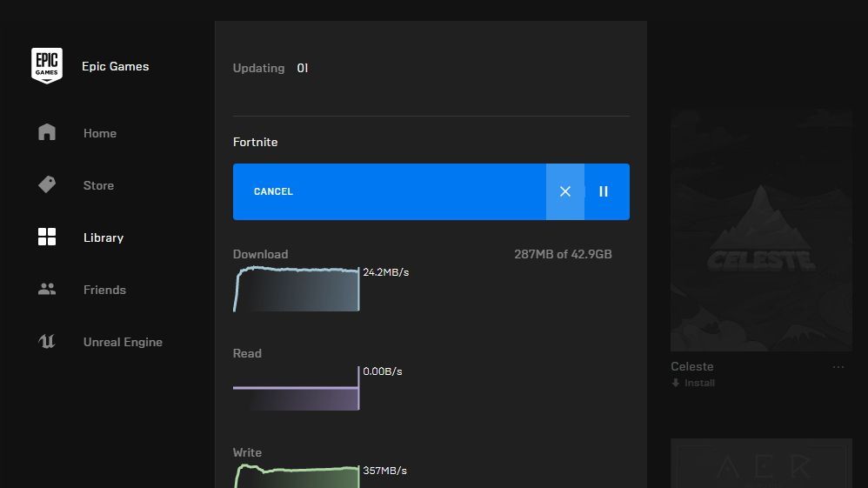Viewport: 868px width, 488px height.
Task: Open the Library menu item
Action: pos(103,237)
